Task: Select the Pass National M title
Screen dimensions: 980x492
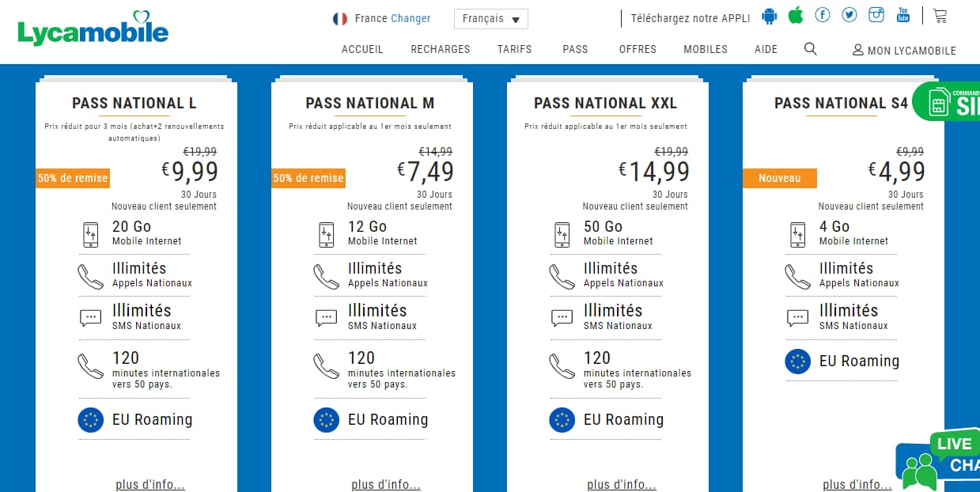Action: [x=370, y=104]
